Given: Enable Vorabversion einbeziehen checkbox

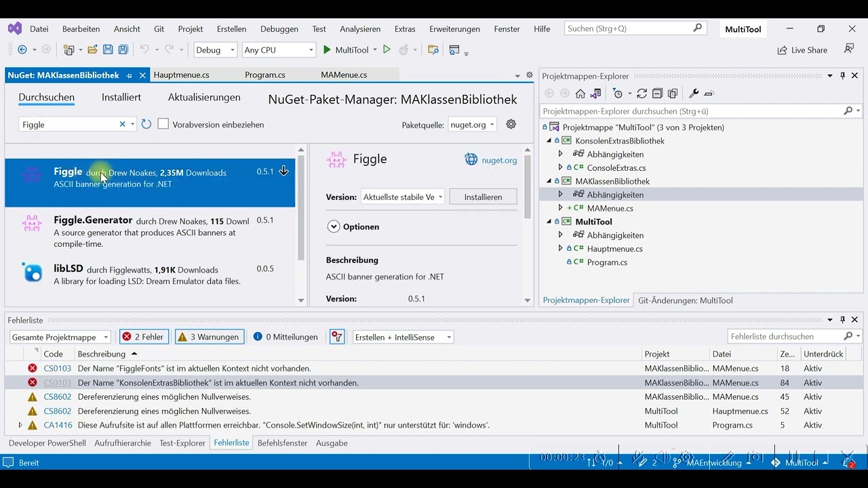Looking at the screenshot, I should point(163,124).
